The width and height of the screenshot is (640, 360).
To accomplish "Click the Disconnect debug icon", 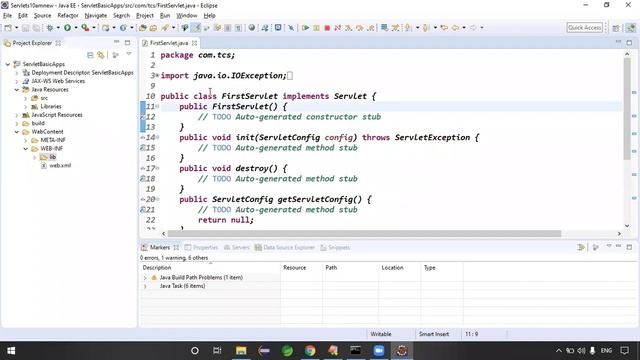I will coord(338,28).
